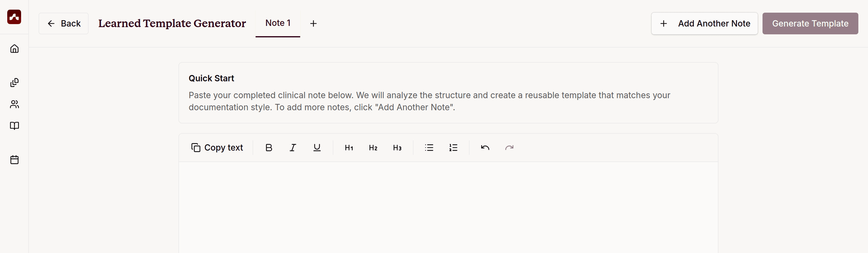868x253 pixels.
Task: Click inside the empty note editor area
Action: pyautogui.click(x=448, y=207)
